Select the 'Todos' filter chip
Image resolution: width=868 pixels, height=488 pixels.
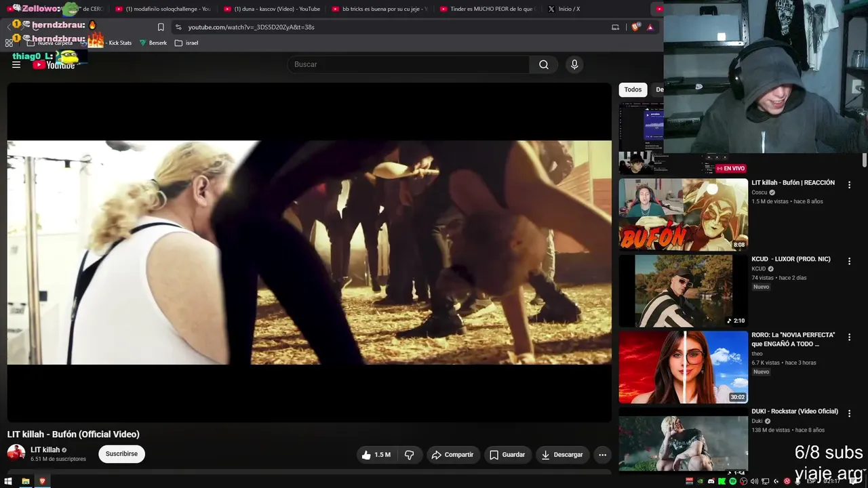point(633,89)
